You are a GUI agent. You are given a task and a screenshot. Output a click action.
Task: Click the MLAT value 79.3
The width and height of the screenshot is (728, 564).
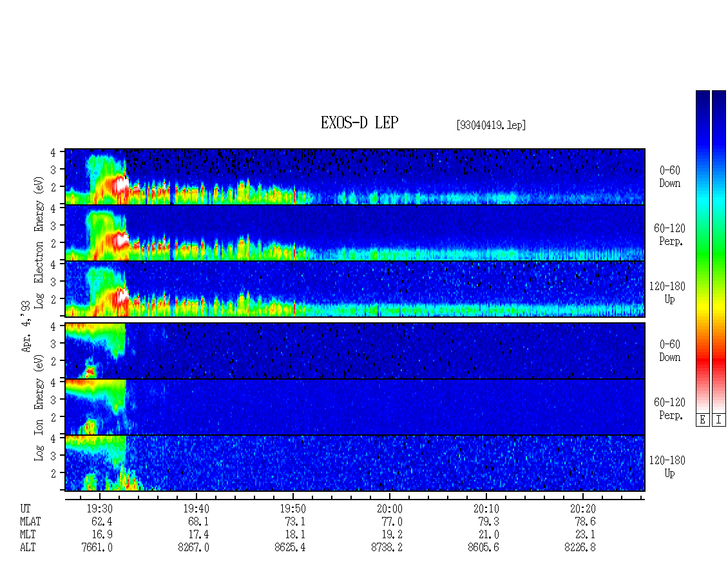(x=488, y=521)
